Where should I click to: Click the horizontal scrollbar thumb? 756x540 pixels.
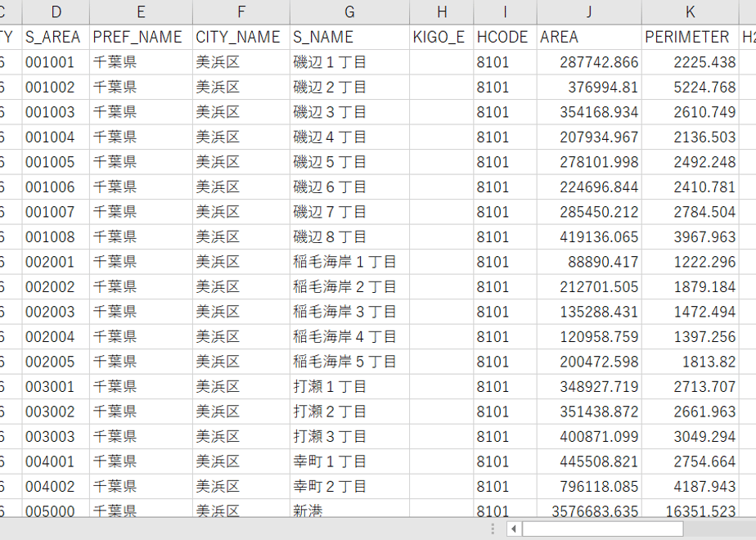click(x=603, y=529)
